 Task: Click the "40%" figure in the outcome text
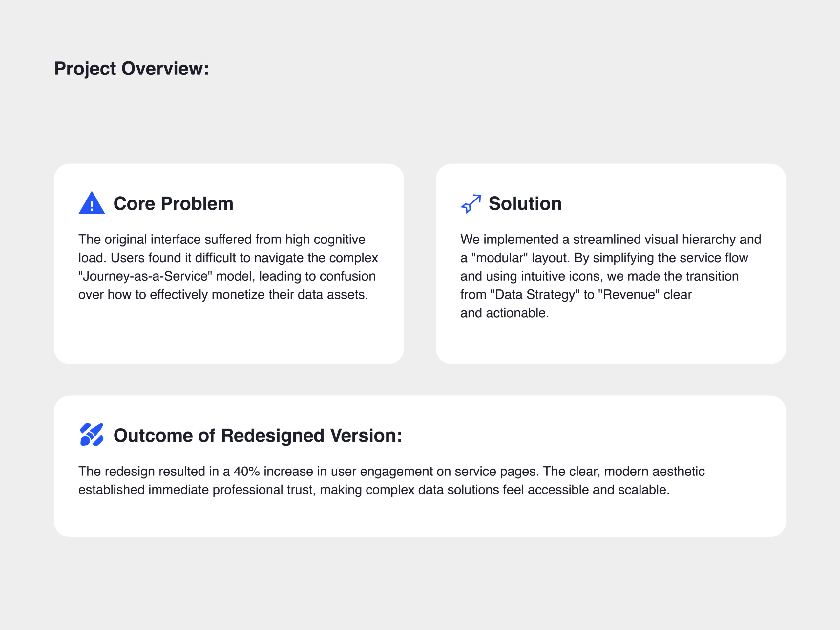point(246,471)
